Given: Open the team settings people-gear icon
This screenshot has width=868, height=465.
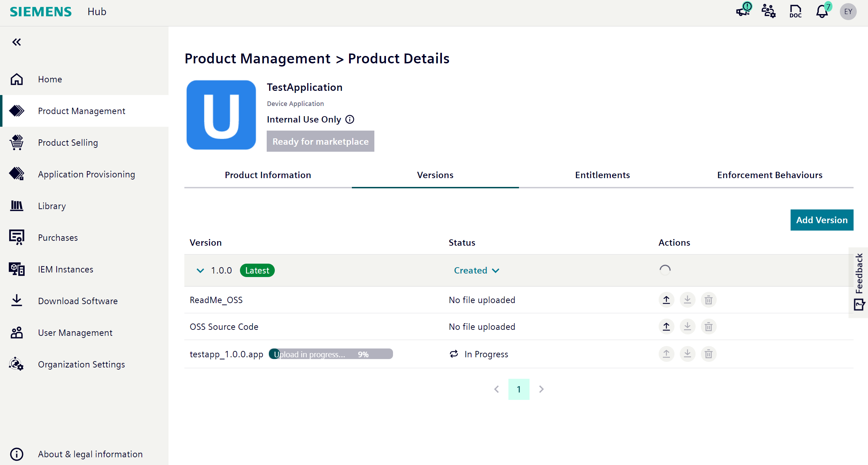Looking at the screenshot, I should [x=769, y=11].
